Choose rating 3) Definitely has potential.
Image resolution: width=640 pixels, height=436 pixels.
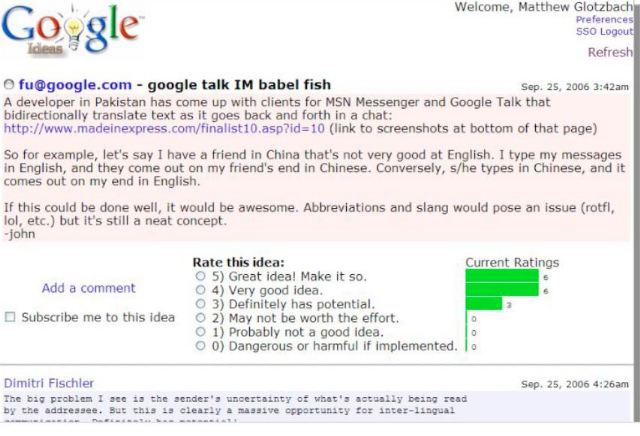[x=201, y=304]
